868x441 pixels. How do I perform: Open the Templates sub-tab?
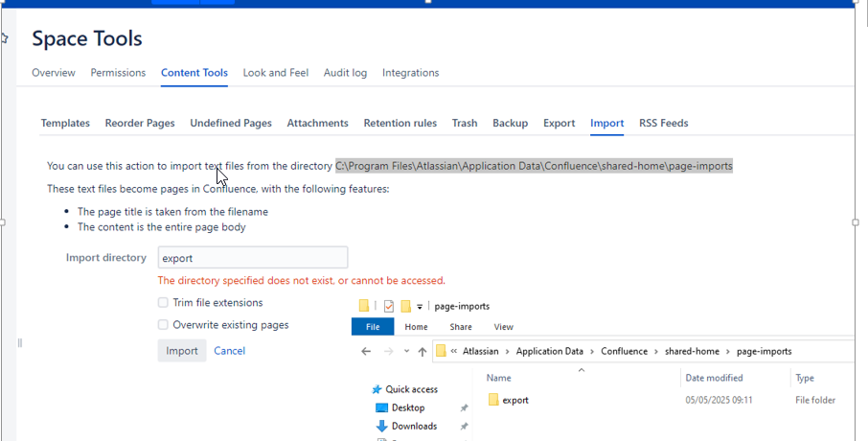tap(65, 123)
